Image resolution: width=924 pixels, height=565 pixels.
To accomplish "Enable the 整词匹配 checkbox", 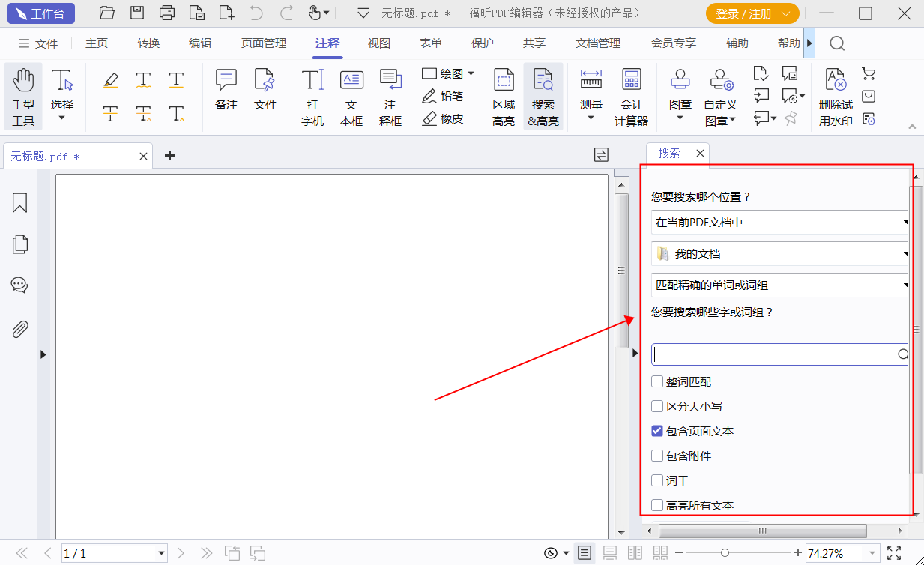I will coord(657,381).
